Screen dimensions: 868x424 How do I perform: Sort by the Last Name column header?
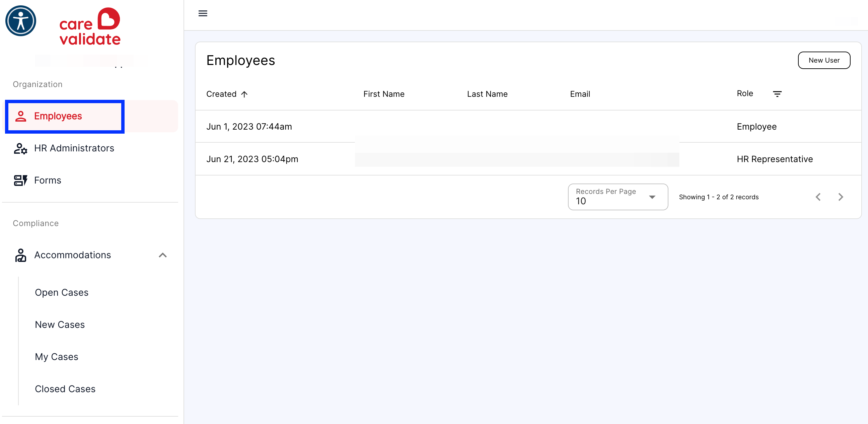[487, 94]
